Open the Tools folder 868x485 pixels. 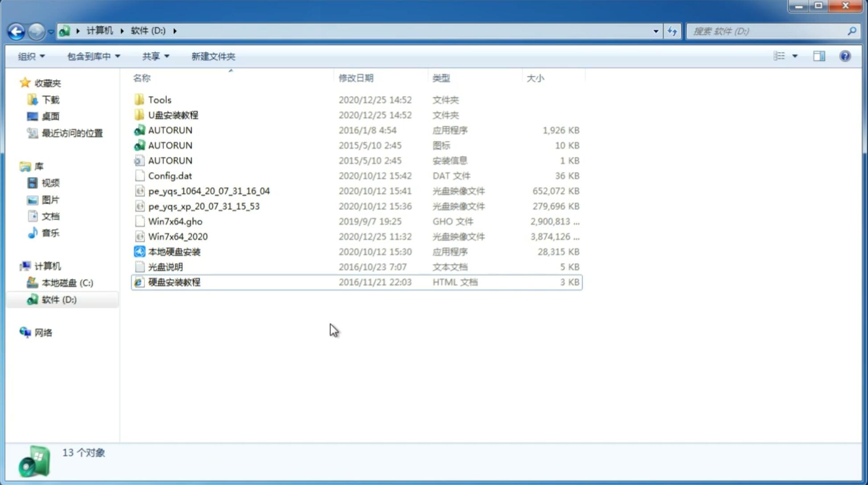(x=159, y=99)
